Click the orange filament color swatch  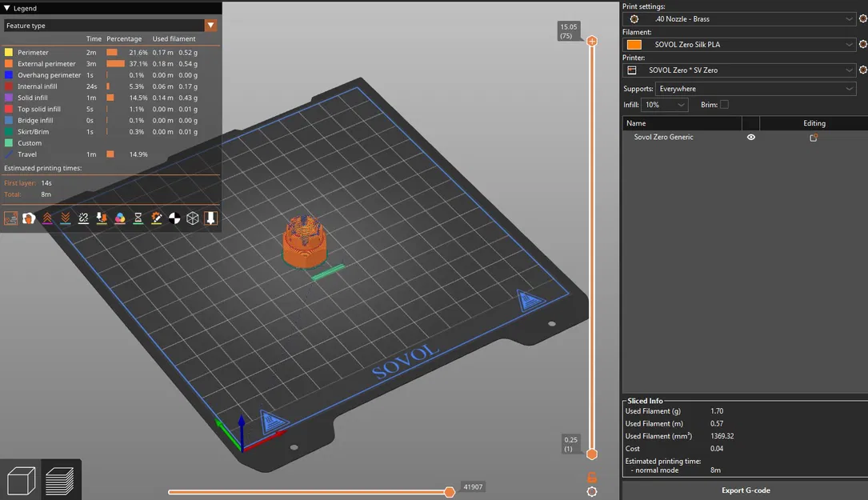[634, 45]
